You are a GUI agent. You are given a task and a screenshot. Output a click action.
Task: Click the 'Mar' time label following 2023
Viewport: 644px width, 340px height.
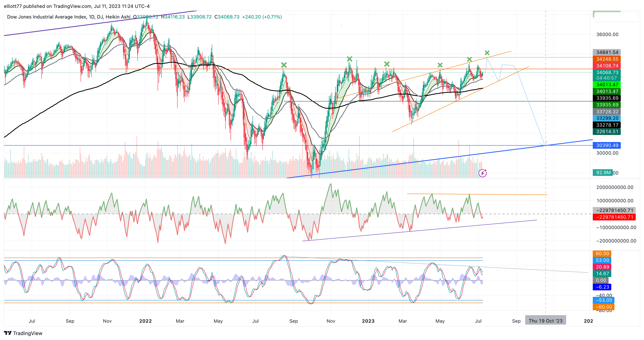403,321
